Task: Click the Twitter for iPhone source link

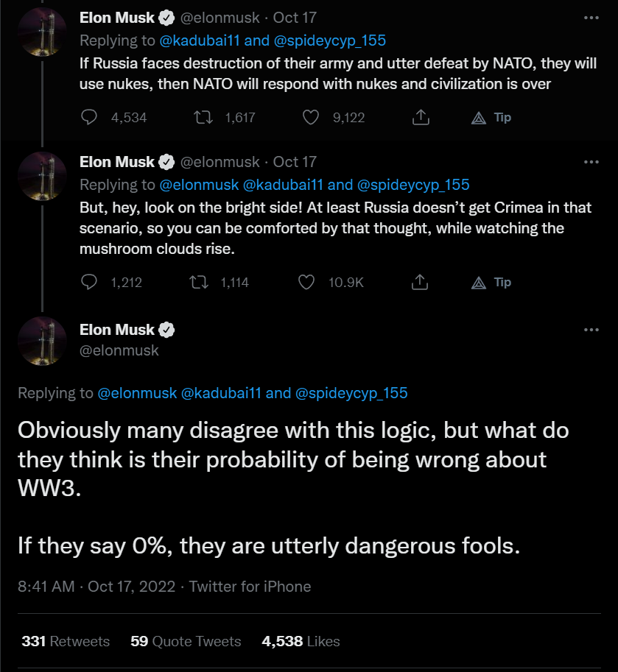Action: [250, 587]
